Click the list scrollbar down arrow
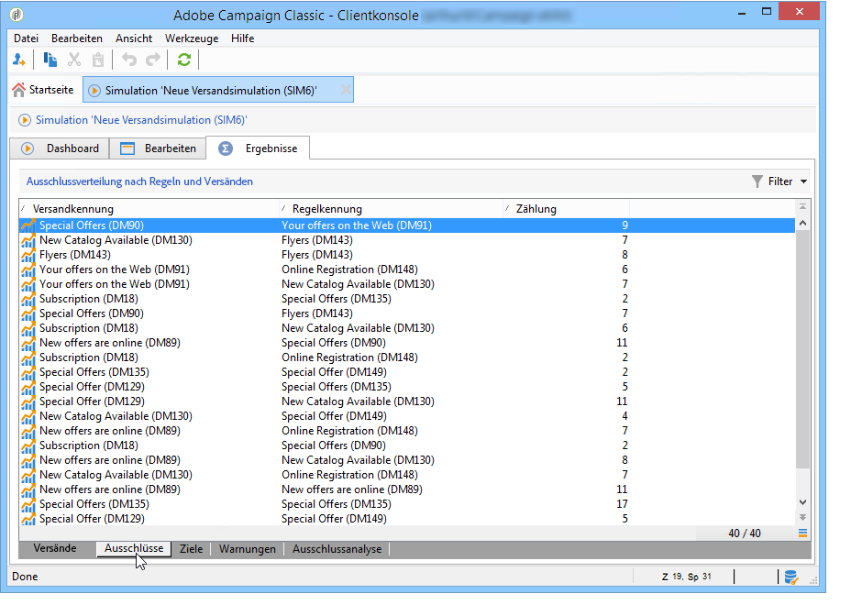 pyautogui.click(x=802, y=502)
